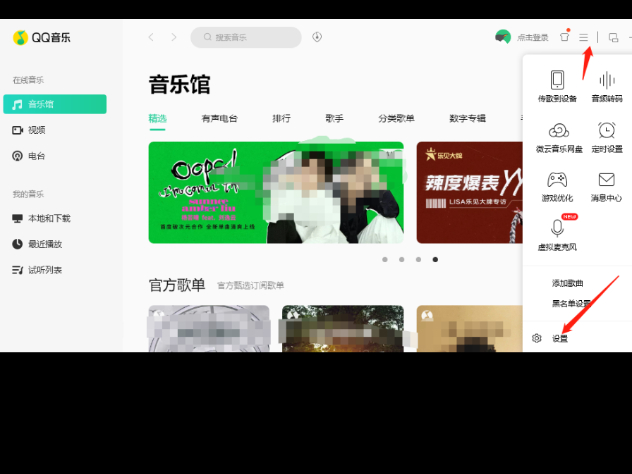Switch to the 排行 tab

tap(281, 118)
